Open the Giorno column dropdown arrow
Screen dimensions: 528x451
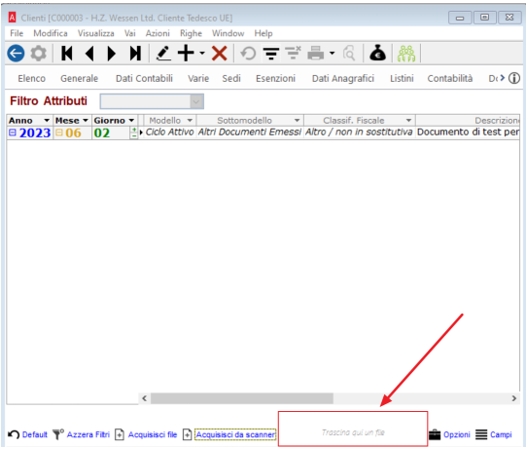[x=132, y=121]
